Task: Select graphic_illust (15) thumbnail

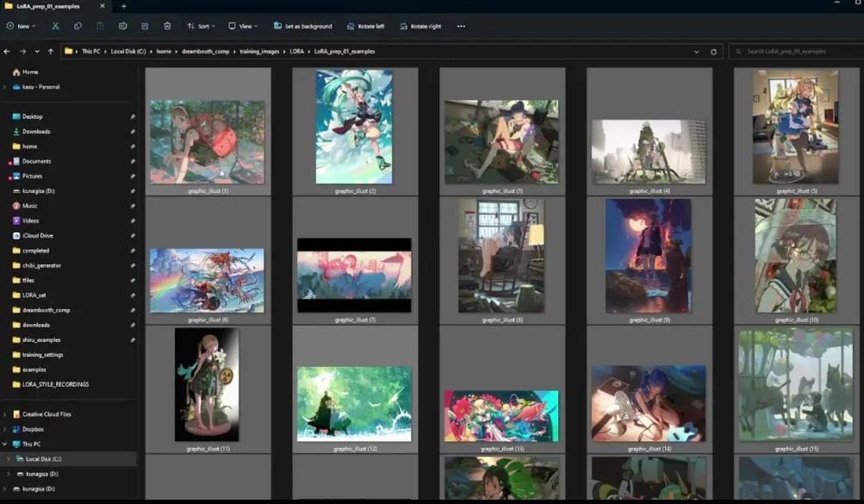Action: point(796,384)
